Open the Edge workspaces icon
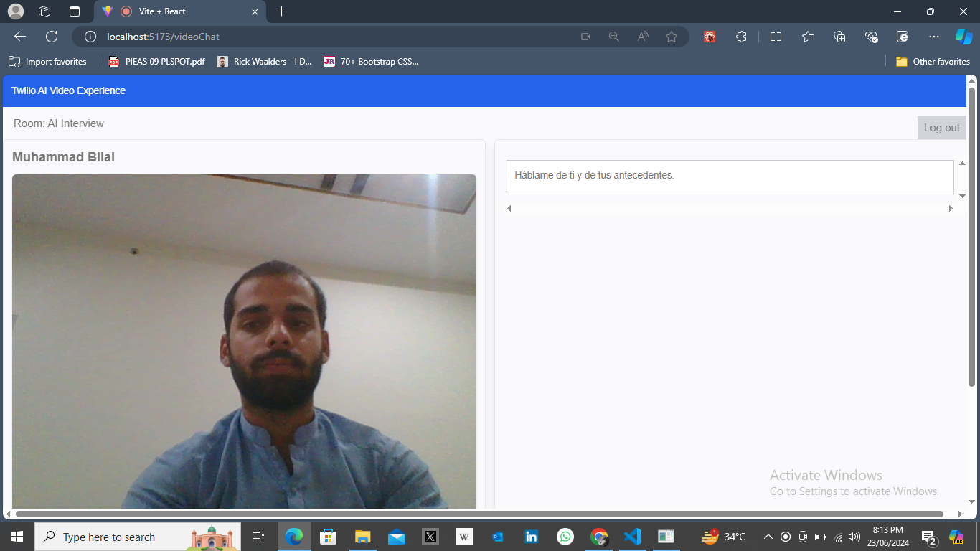The width and height of the screenshot is (980, 551). point(44,11)
